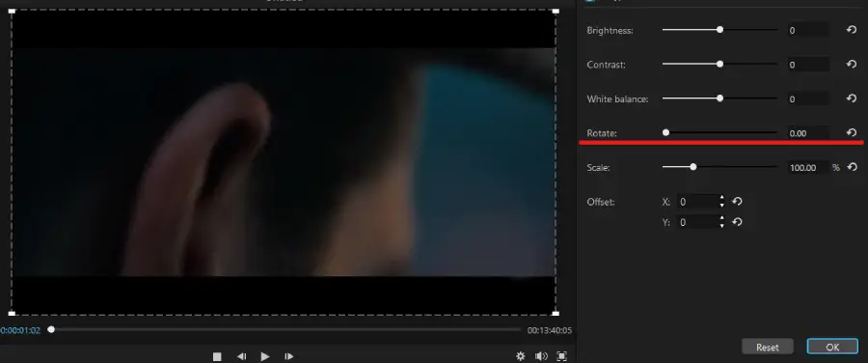Click the White balance slider handle
Viewport: 868px width, 363px height.
click(719, 98)
